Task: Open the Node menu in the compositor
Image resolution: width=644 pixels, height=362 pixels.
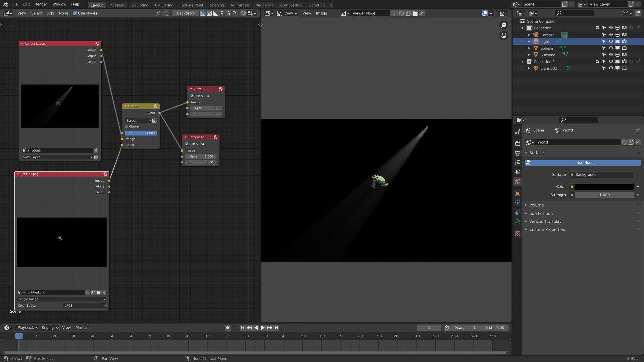Action: click(x=63, y=13)
